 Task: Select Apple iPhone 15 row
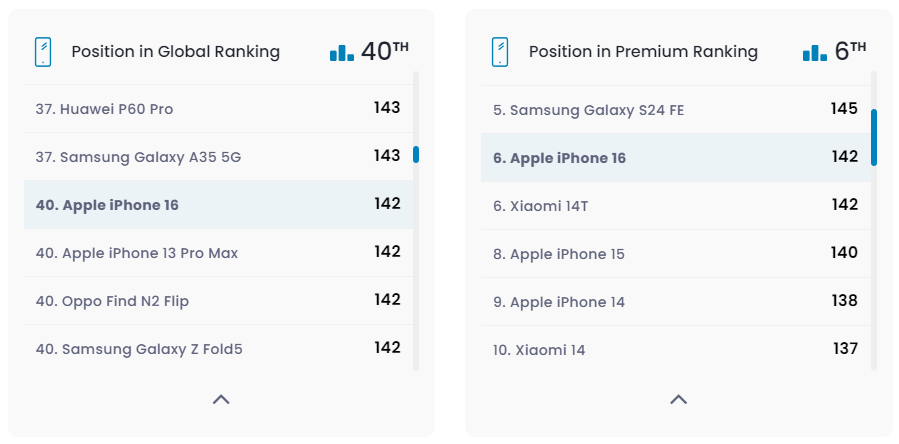coord(559,254)
